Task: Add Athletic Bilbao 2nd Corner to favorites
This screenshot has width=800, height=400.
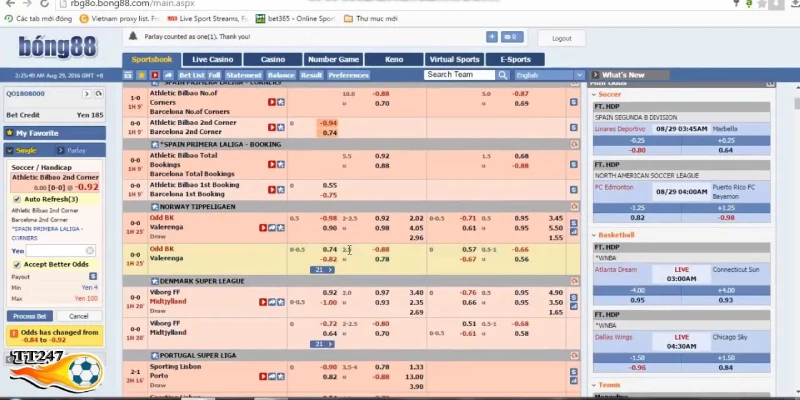Action: [281, 128]
